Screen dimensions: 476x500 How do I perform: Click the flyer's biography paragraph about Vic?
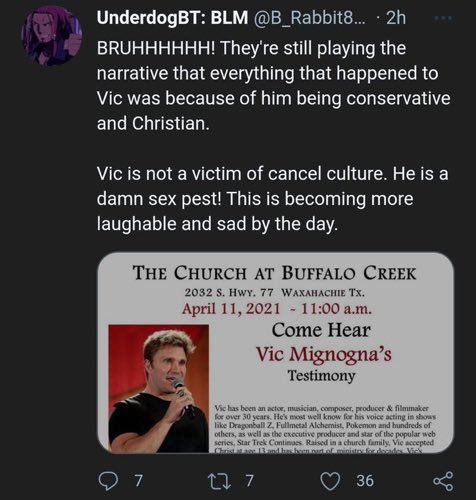coord(325,429)
